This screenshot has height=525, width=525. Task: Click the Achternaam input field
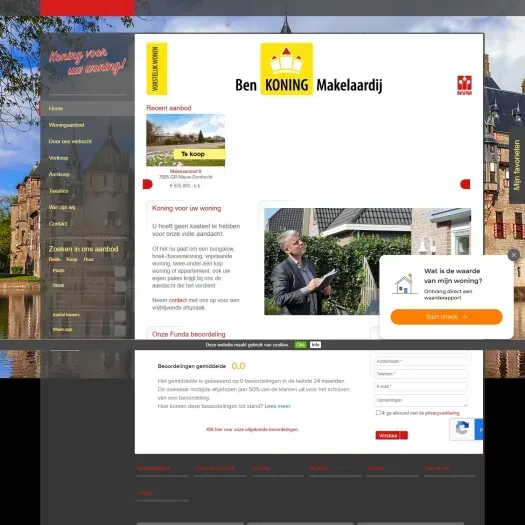pyautogui.click(x=421, y=361)
